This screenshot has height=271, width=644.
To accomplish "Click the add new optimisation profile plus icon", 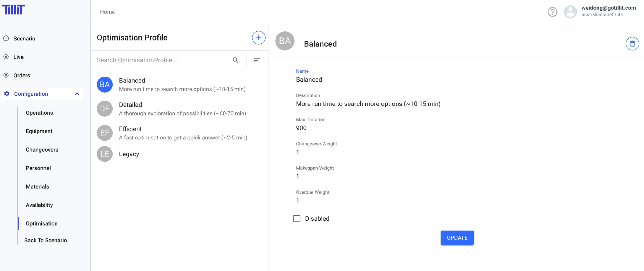I will (x=258, y=38).
